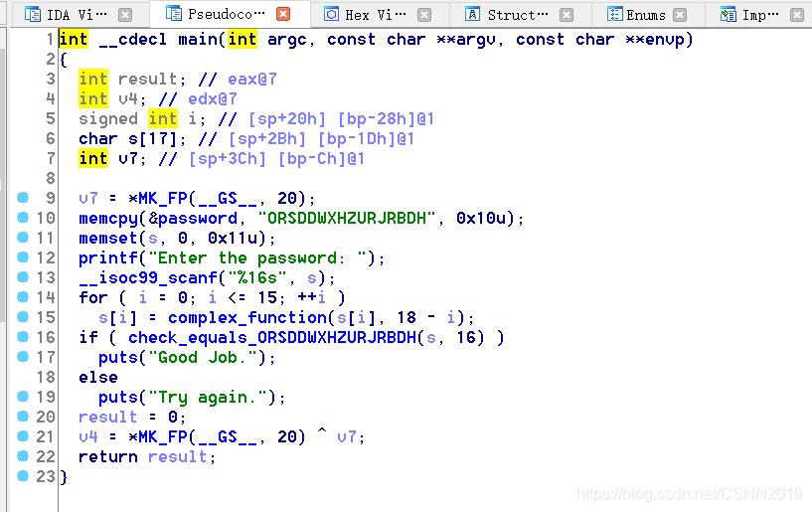This screenshot has height=512, width=812.
Task: Click the 'char s[17]' declaration
Action: [131, 139]
